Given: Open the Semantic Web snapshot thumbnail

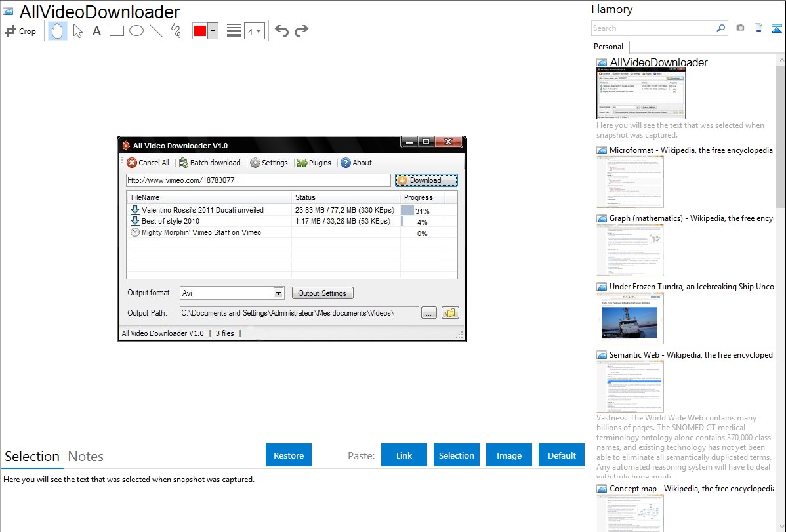Looking at the screenshot, I should point(630,386).
